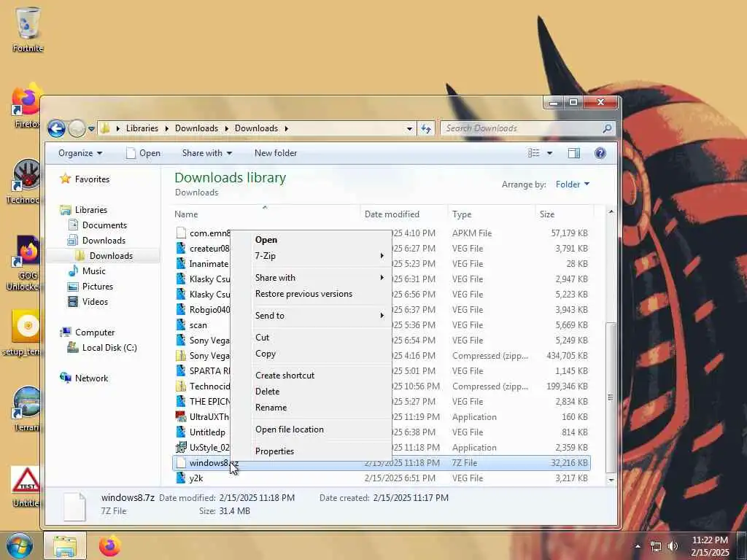Expand Send to submenu

tap(311, 315)
